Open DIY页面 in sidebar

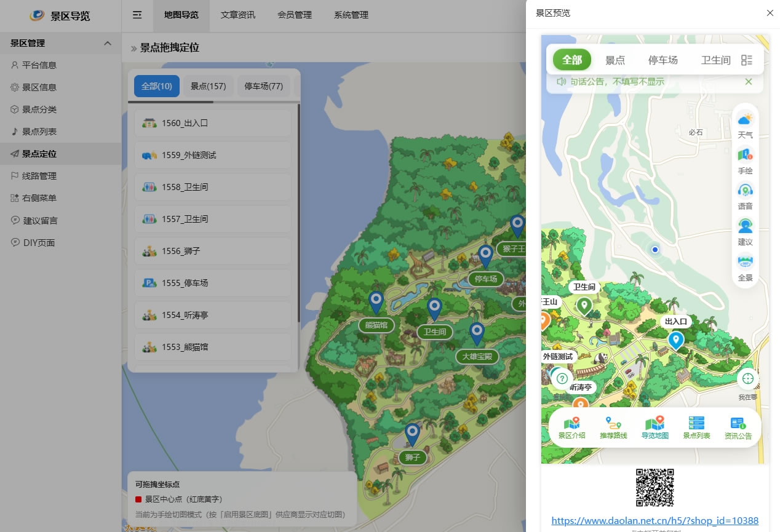tap(60, 242)
